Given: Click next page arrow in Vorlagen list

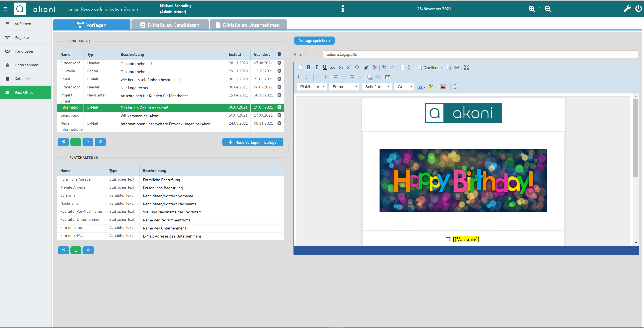Looking at the screenshot, I should 100,142.
